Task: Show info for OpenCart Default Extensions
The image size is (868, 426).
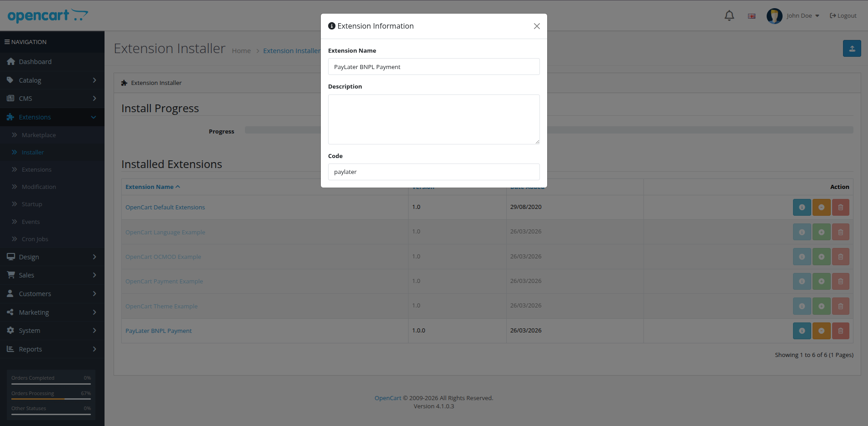Action: (802, 207)
